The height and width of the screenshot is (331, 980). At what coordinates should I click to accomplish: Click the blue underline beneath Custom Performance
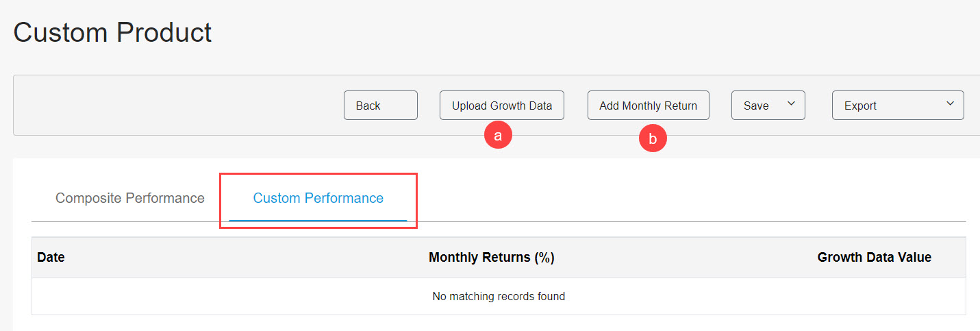(318, 221)
